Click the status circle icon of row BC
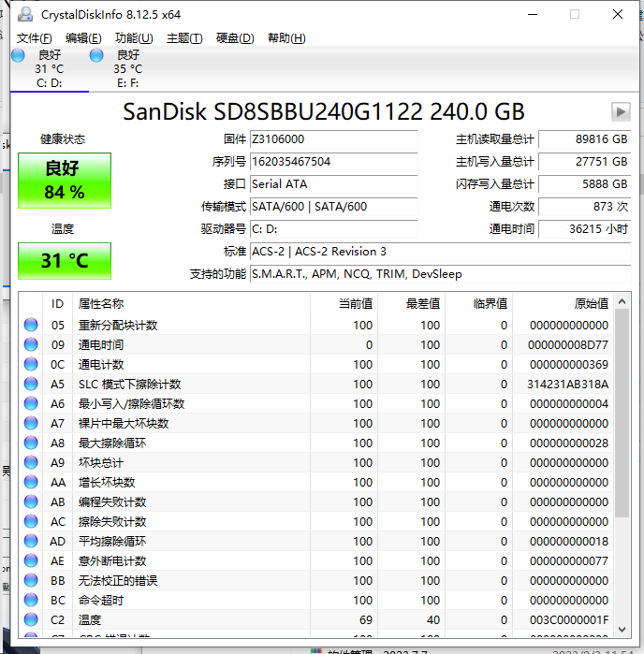The height and width of the screenshot is (654, 644). coord(31,600)
